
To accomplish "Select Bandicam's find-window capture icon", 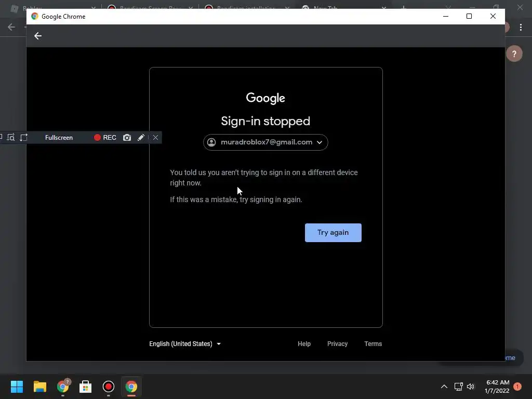I will pos(11,137).
